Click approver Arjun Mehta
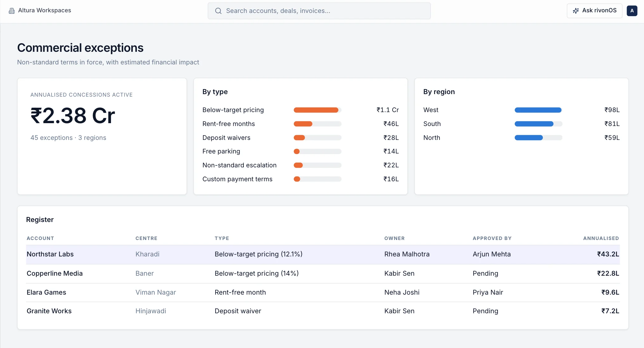Image resolution: width=644 pixels, height=348 pixels. click(492, 254)
